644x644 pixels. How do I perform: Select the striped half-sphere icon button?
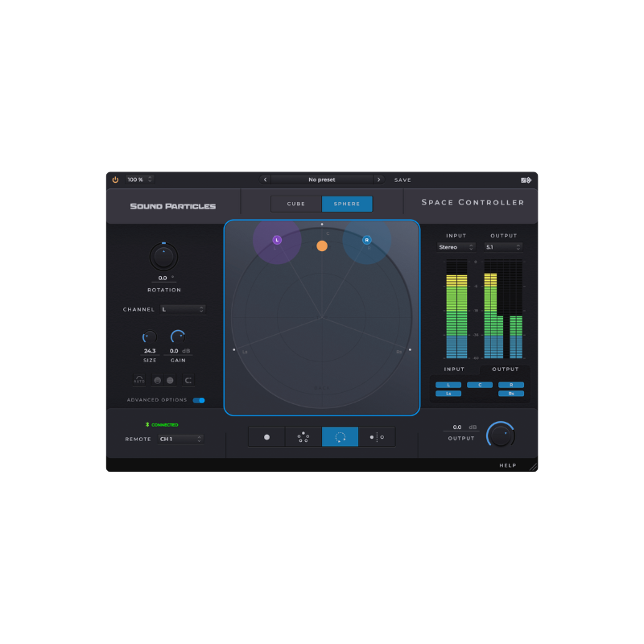pos(157,380)
